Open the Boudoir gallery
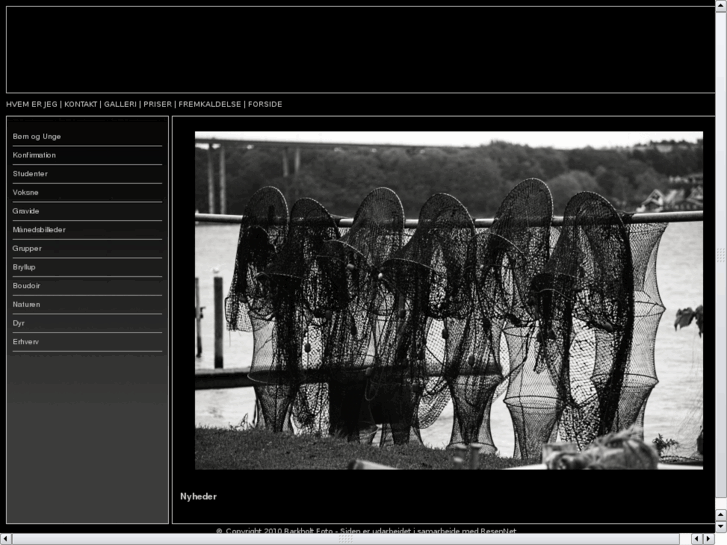Viewport: 727px width, 545px height. tap(26, 286)
